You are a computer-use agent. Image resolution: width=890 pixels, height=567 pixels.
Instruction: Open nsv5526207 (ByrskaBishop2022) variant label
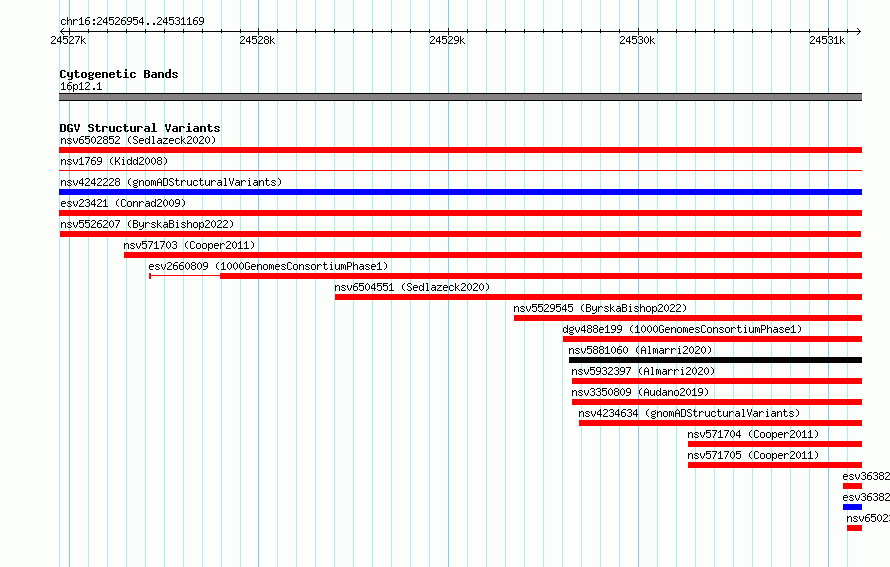(x=147, y=224)
